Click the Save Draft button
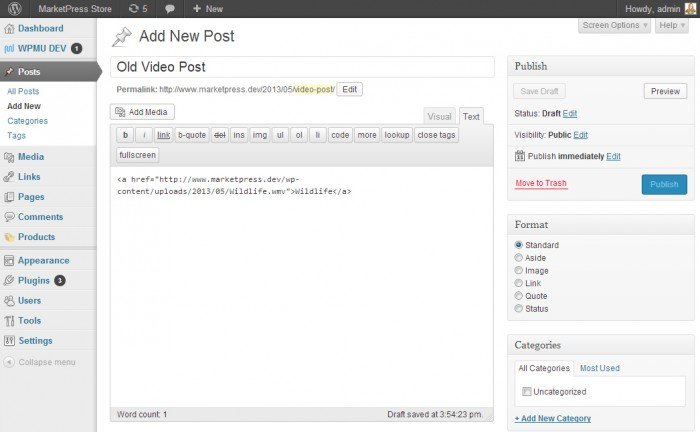700x432 pixels. [x=539, y=91]
